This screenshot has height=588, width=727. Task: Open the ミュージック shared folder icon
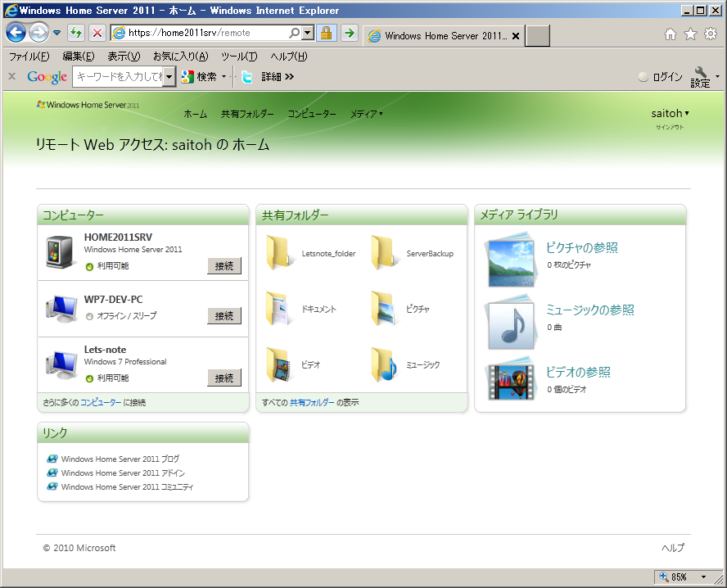(384, 364)
